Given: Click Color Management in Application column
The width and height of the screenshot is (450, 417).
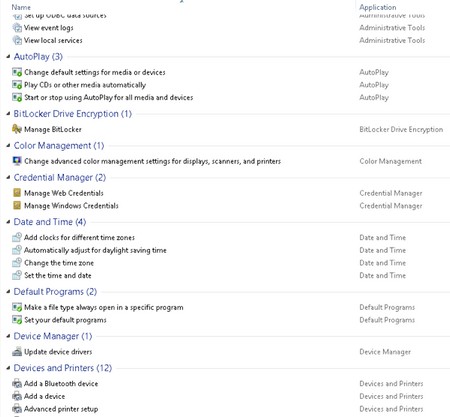Looking at the screenshot, I should coord(390,161).
